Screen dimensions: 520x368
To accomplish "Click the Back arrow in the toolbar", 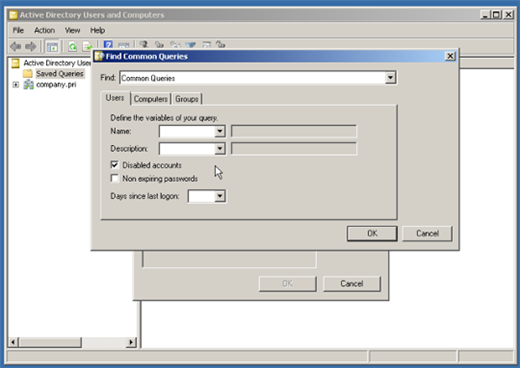I will 15,46.
